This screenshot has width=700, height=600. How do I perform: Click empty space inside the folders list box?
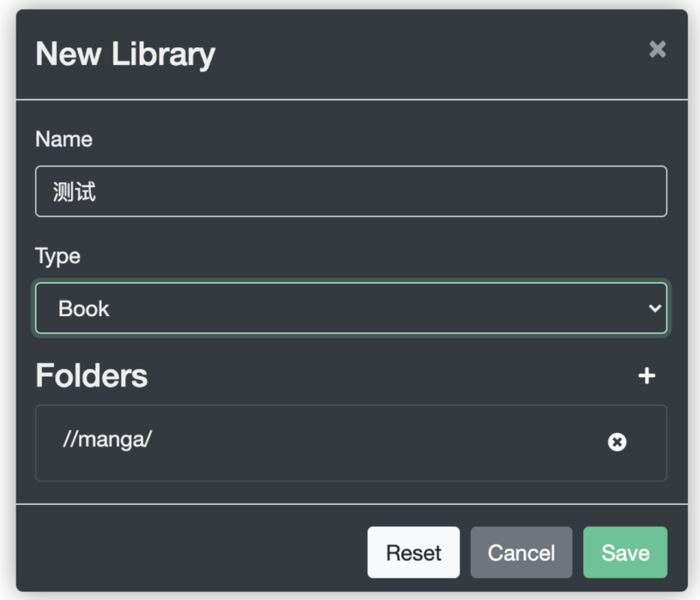(357, 467)
